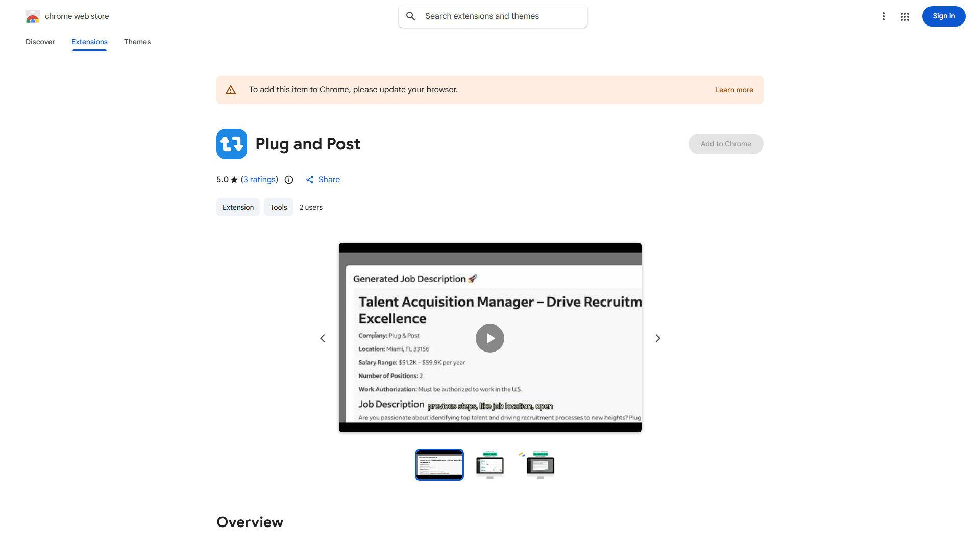Viewport: 980px width, 551px height.
Task: Click the Plug and Post extension icon
Action: tap(232, 144)
